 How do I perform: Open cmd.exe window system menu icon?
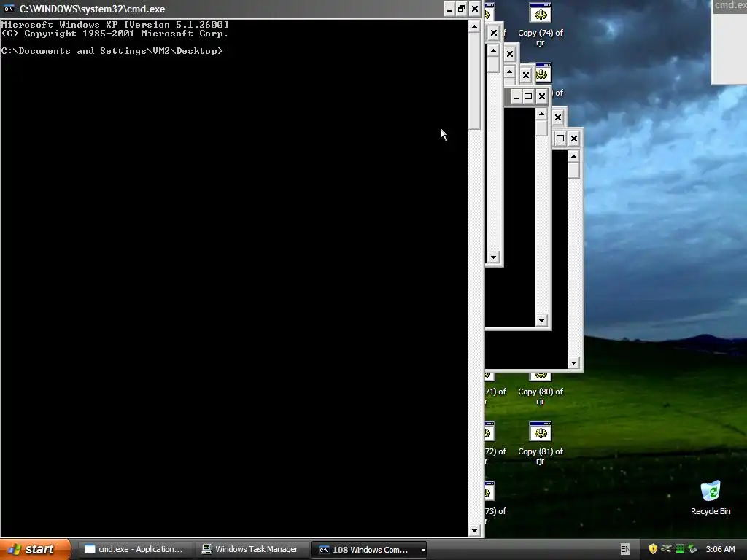coord(9,9)
